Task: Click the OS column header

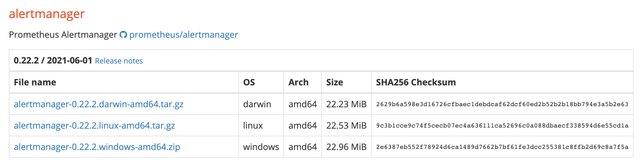Action: pos(249,82)
